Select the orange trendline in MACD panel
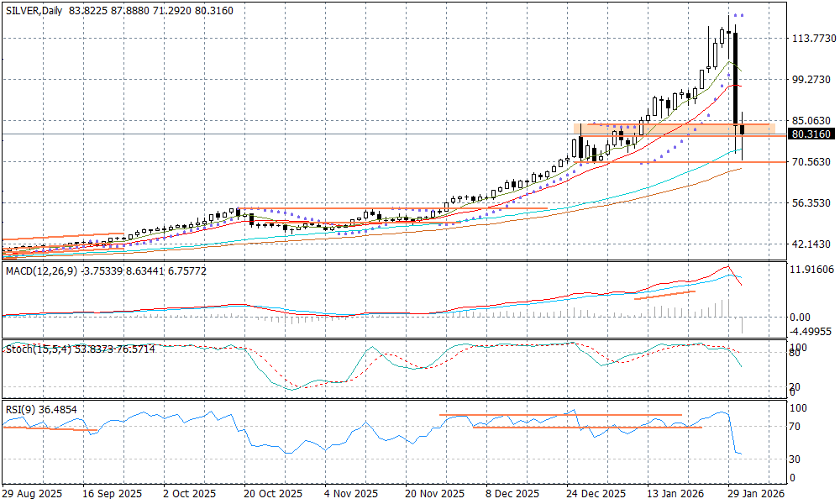This screenshot has height=504, width=840. (x=664, y=294)
